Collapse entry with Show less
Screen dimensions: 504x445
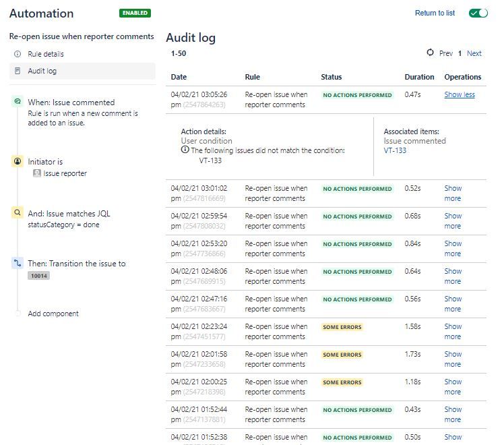coord(460,94)
